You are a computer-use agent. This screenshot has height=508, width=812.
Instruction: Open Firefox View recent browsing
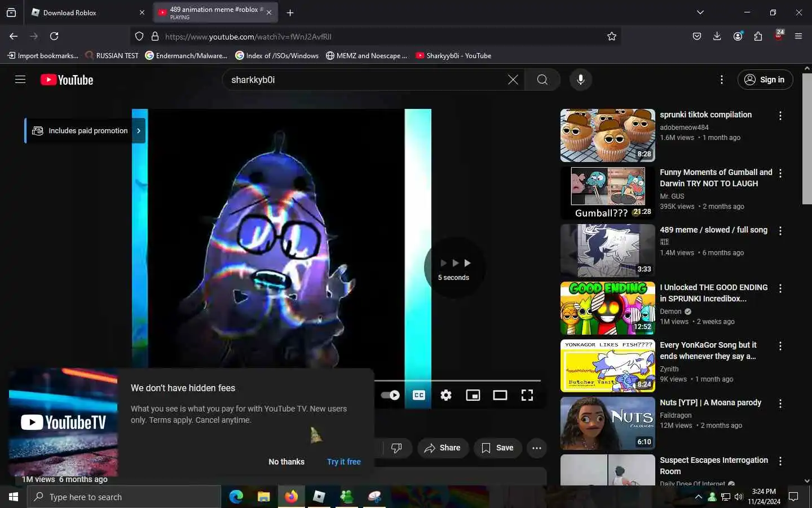11,12
